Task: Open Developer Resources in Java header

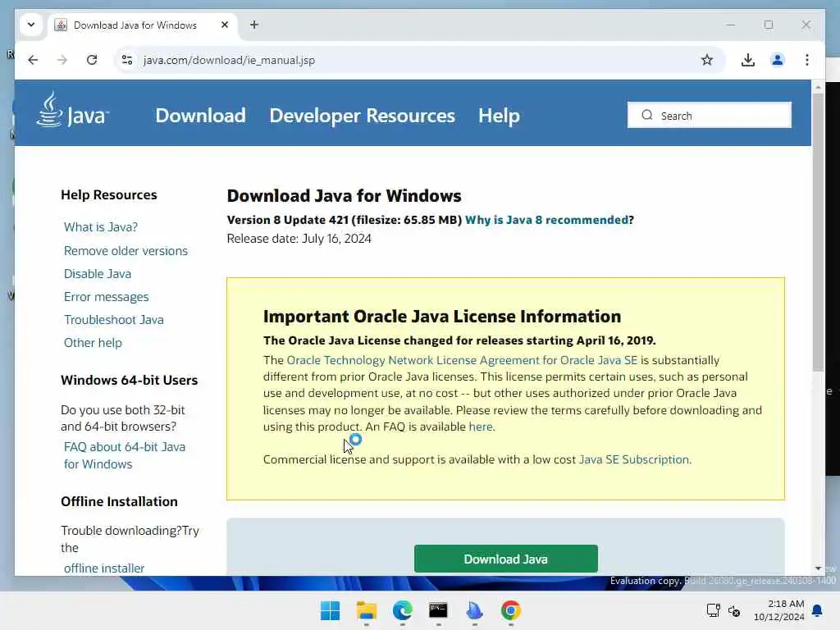Action: (x=362, y=116)
